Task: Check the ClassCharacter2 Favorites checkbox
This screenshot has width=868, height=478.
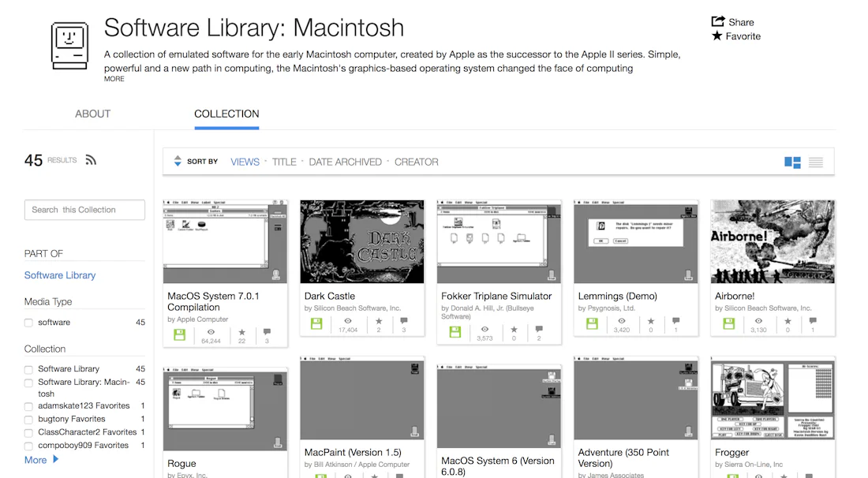Action: pos(28,432)
